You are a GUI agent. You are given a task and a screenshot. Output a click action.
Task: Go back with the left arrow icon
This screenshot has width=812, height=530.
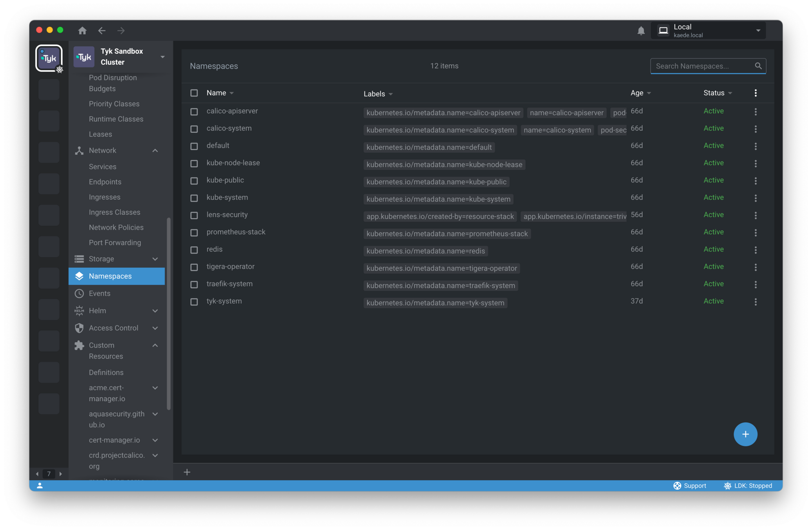102,30
